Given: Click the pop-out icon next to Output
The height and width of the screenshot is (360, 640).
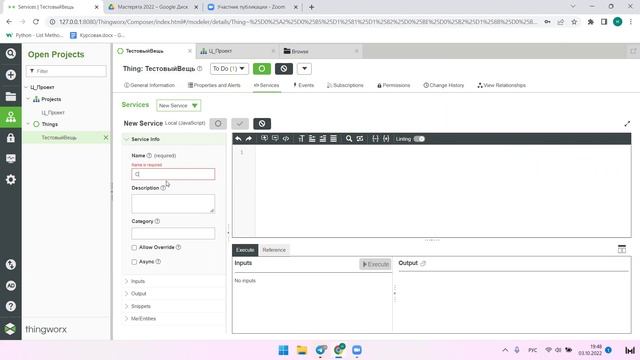Looking at the screenshot, I should point(423,263).
